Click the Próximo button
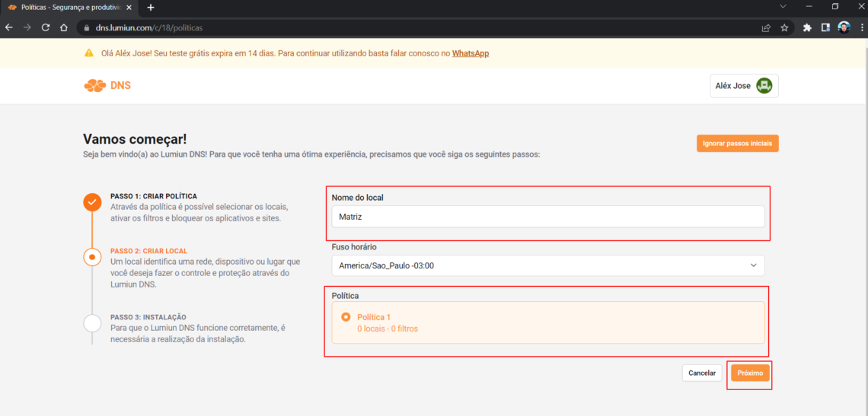Viewport: 868px width, 416px height. coord(750,373)
